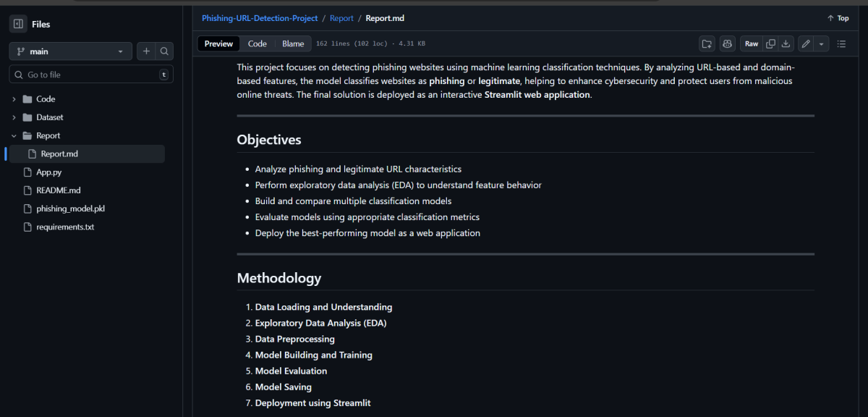Viewport: 868px width, 417px height.
Task: Open the document outline list icon
Action: click(841, 44)
